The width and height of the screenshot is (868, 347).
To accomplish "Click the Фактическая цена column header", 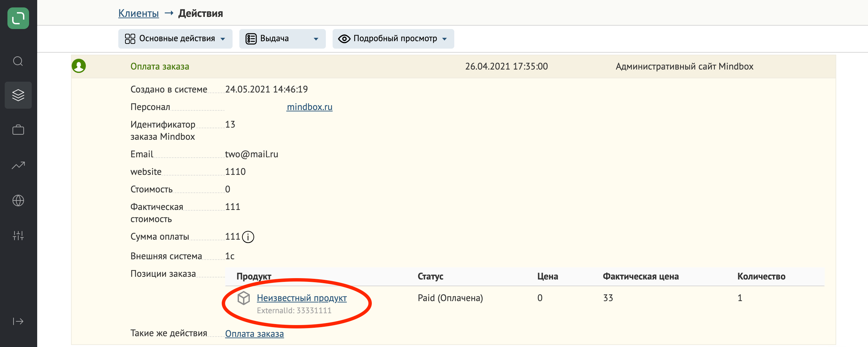I will (641, 276).
